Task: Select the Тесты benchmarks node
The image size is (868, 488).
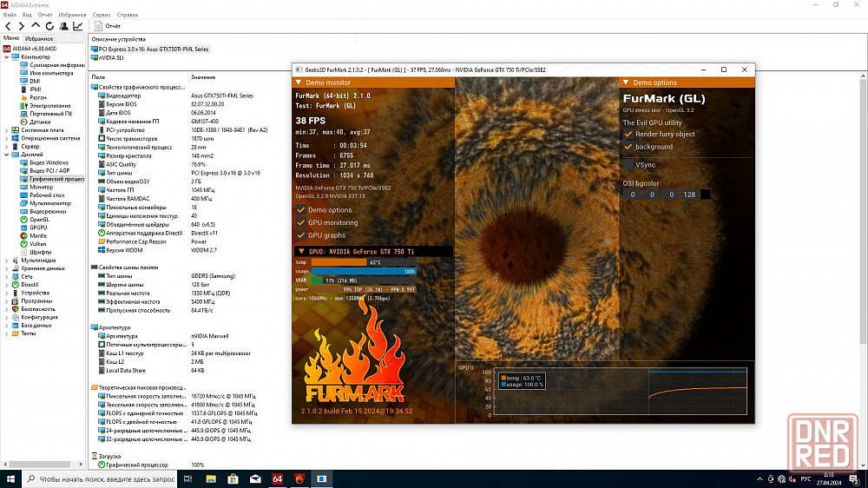Action: [23, 333]
